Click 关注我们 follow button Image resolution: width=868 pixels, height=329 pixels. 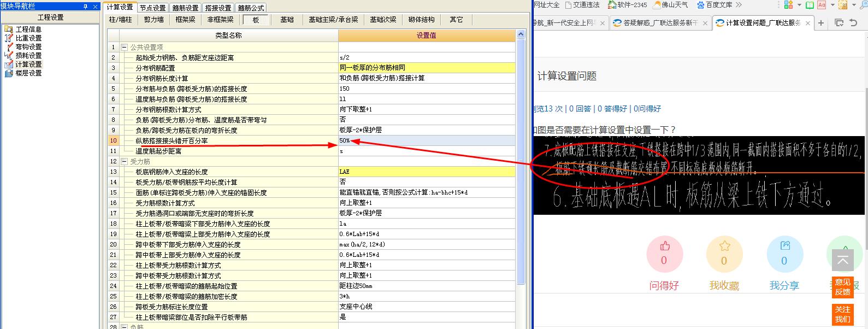pos(842,314)
